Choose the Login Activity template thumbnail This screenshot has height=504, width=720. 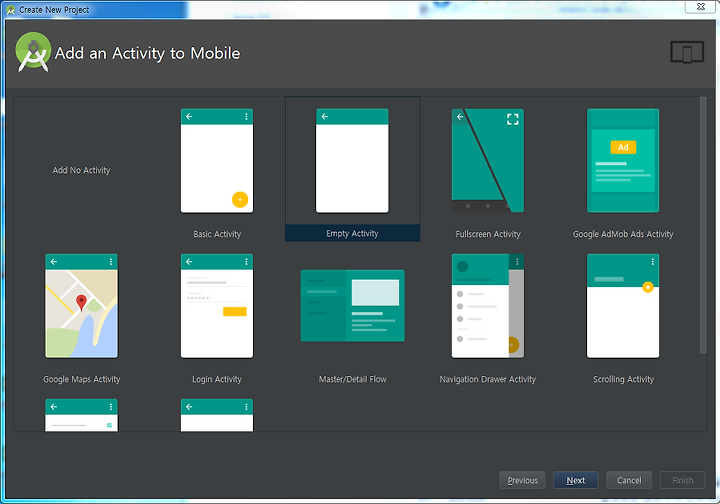pyautogui.click(x=217, y=306)
